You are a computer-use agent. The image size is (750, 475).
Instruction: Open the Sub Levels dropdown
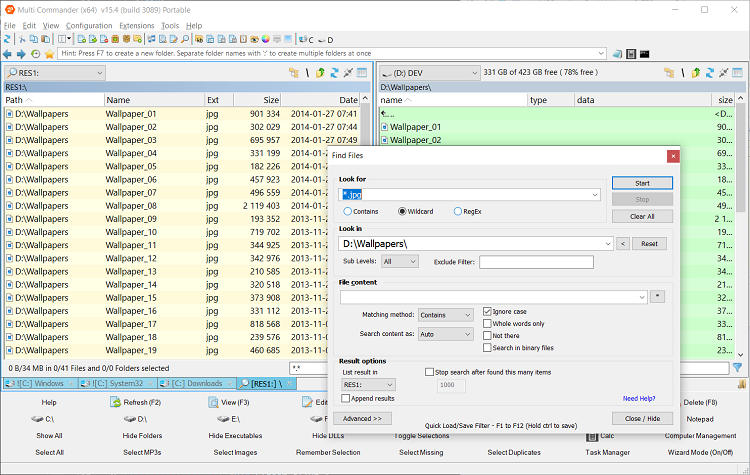[399, 262]
